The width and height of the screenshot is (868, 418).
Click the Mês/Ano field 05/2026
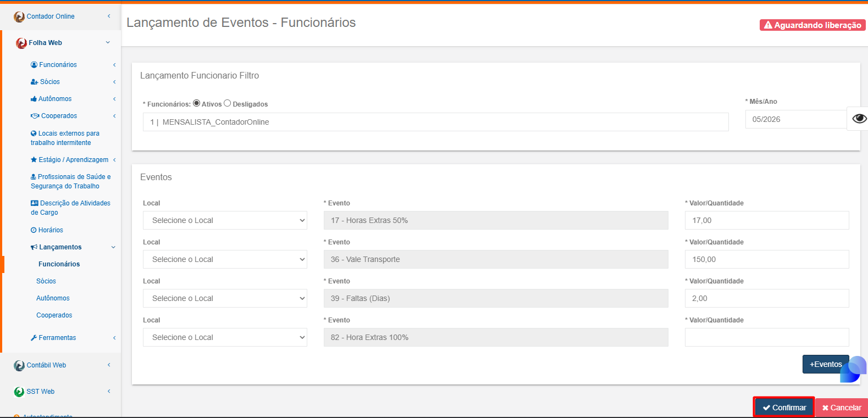[796, 119]
